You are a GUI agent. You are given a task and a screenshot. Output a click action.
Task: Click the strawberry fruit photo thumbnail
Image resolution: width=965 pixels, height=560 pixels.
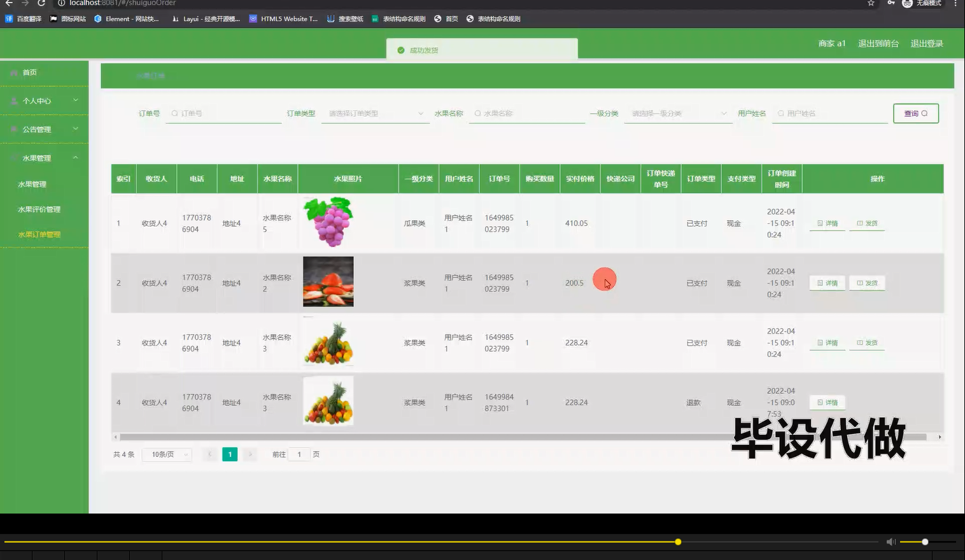pyautogui.click(x=328, y=282)
